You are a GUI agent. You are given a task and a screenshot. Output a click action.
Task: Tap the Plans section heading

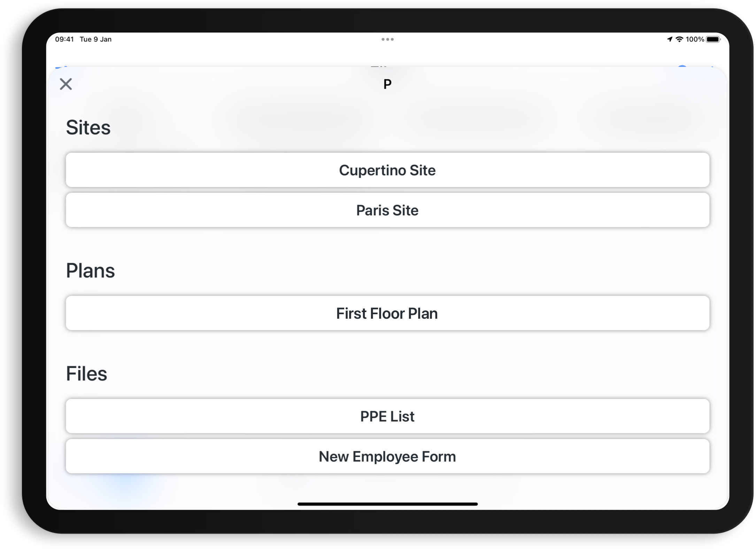90,271
